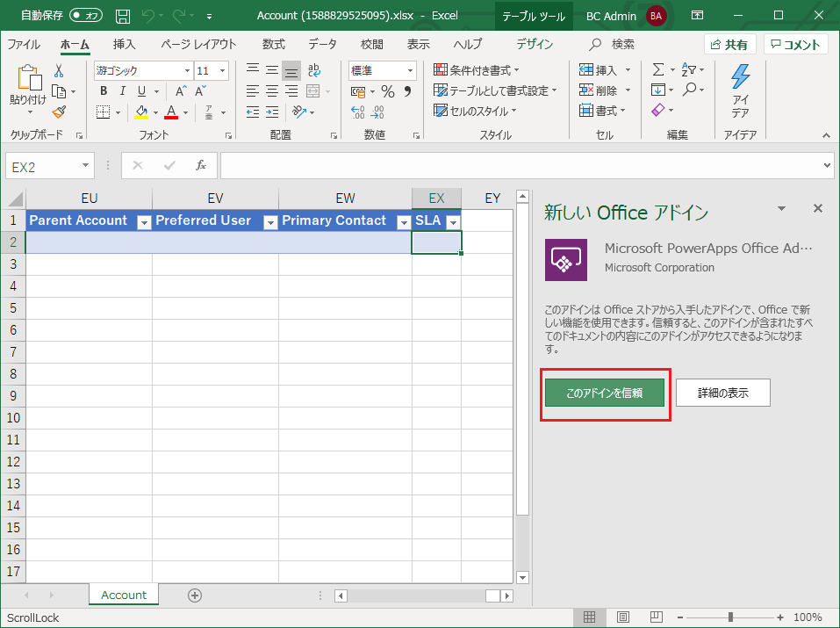The width and height of the screenshot is (840, 628).
Task: Open 挿入 Insert ribbon tab
Action: pos(125,45)
